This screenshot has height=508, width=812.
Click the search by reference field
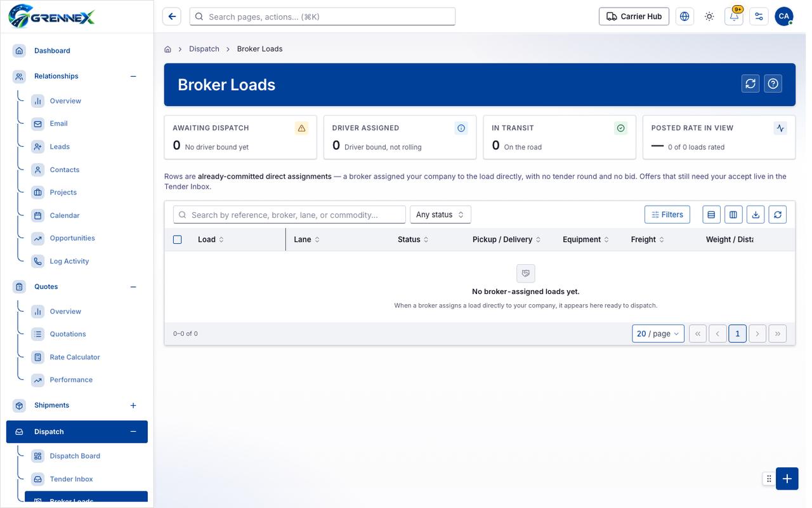[289, 215]
